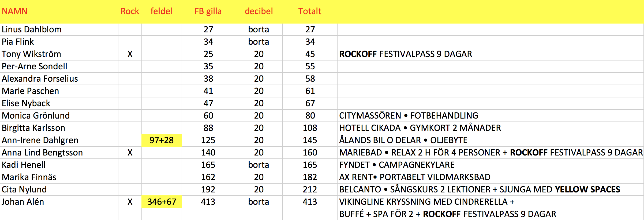644x220 pixels.
Task: Click the VIKINGLINE KRYSSNING prize text
Action: pos(427,202)
